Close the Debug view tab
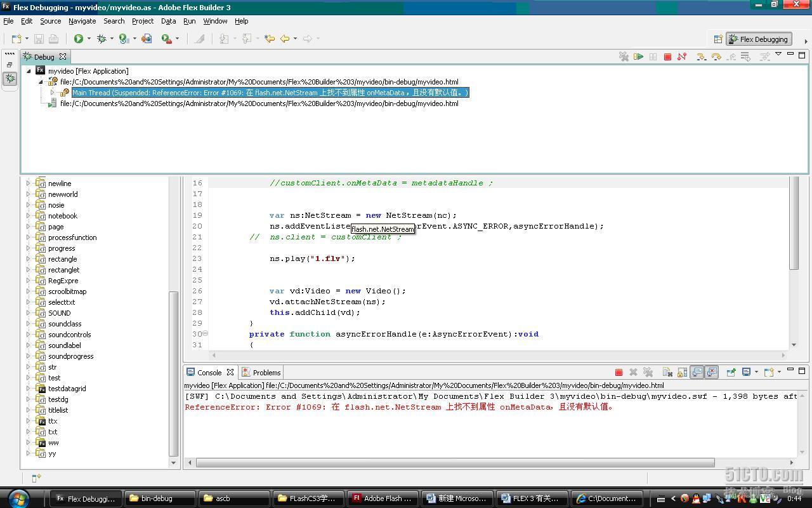Viewport: 812px width, 508px height. [x=63, y=57]
